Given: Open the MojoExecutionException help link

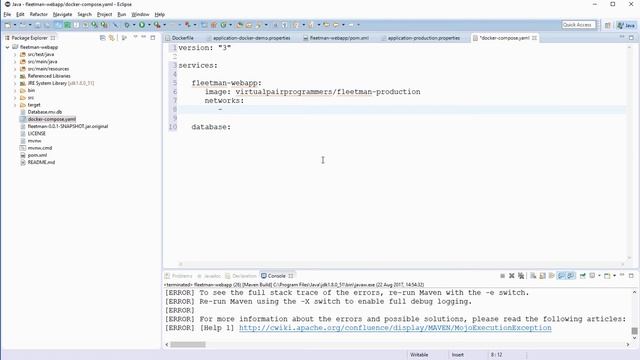Looking at the screenshot, I should pos(395,328).
